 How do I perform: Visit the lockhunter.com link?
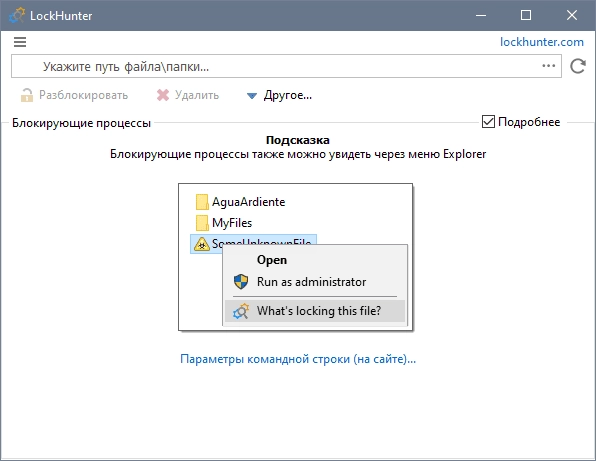point(542,42)
